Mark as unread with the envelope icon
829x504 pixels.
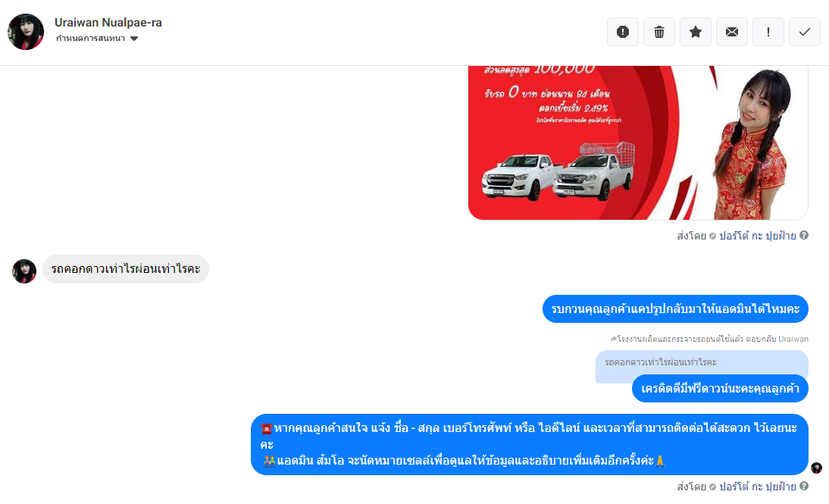tap(732, 33)
